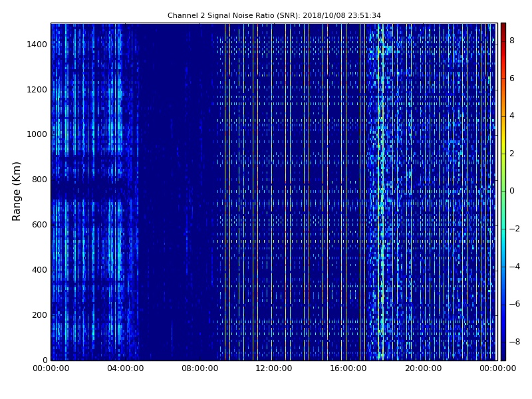Click the dark red top of the colorbar
Screen dimensions: 532x399
tap(503, 29)
